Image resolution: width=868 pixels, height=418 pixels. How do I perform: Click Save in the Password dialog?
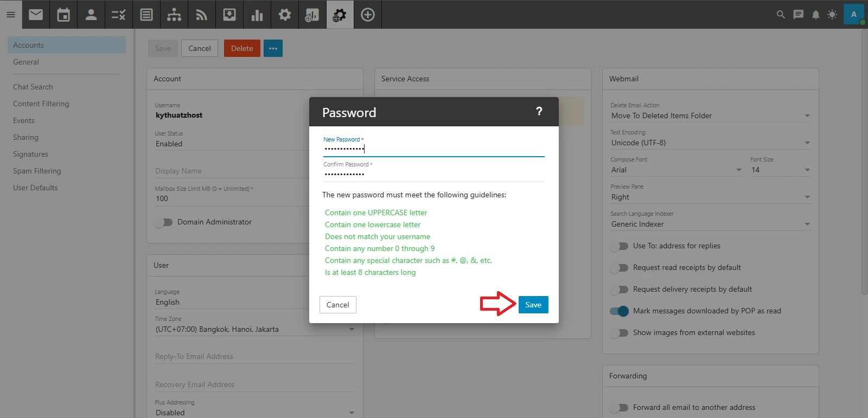click(x=533, y=305)
